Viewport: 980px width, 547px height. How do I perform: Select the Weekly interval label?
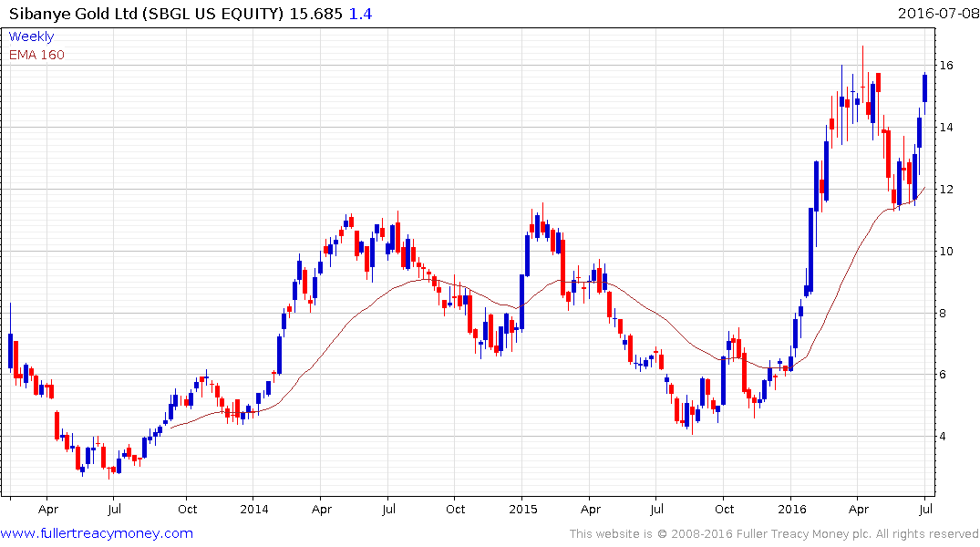point(31,36)
